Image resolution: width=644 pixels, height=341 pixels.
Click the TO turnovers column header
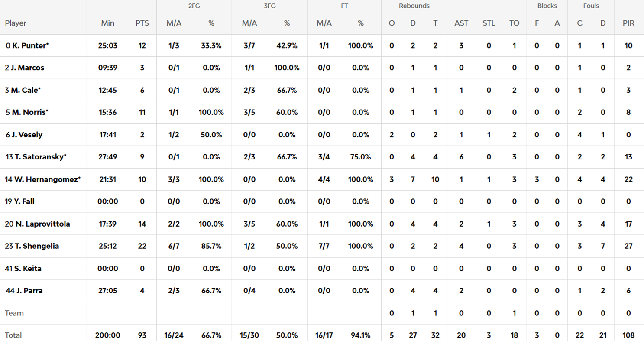tap(514, 23)
